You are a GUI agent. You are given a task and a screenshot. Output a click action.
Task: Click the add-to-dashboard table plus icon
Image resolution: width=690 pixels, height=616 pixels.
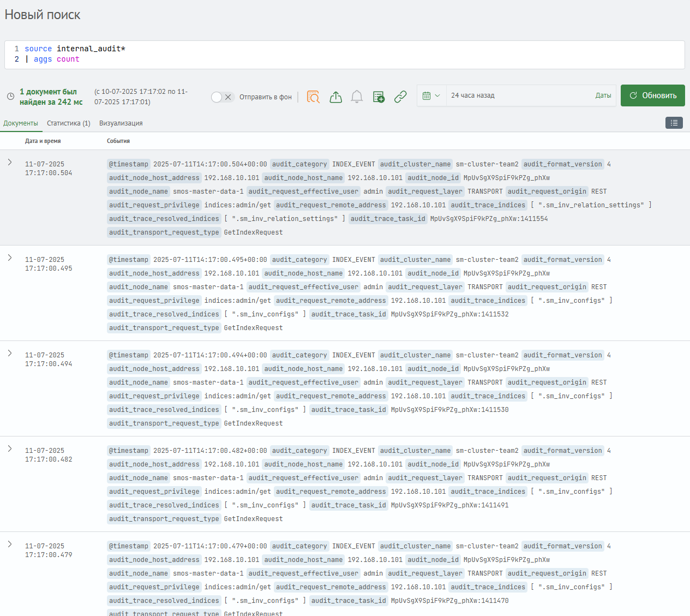pyautogui.click(x=379, y=97)
